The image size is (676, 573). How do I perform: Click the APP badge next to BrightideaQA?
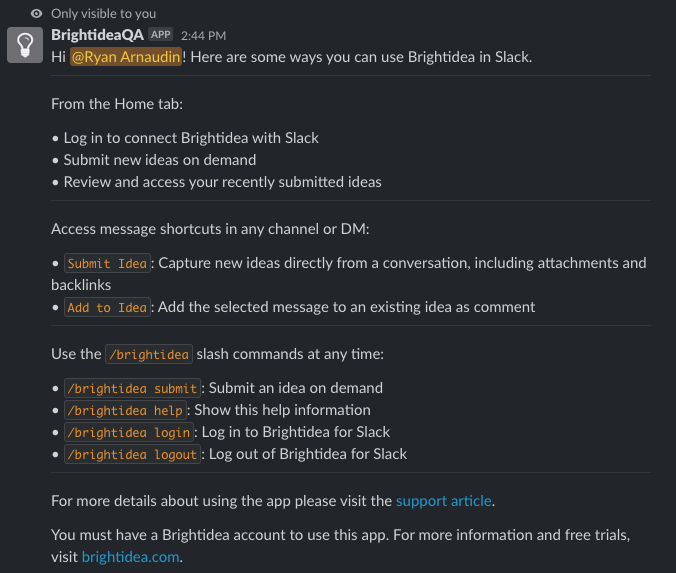point(161,34)
